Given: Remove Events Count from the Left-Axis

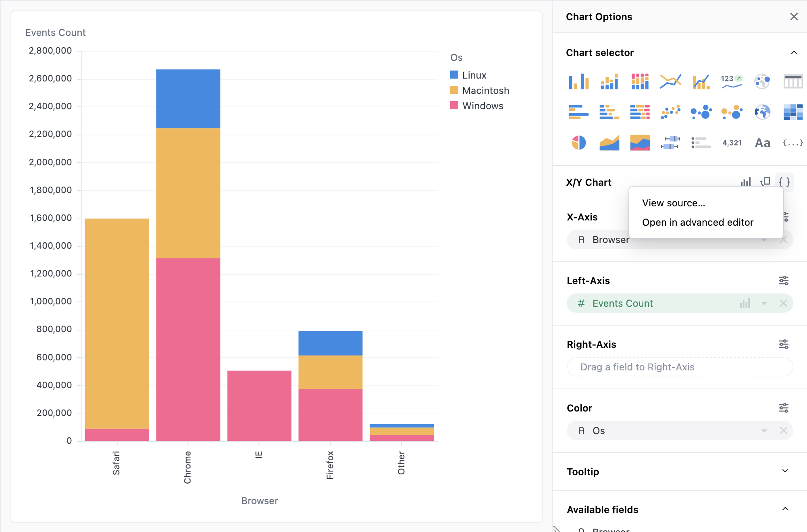Looking at the screenshot, I should [783, 303].
